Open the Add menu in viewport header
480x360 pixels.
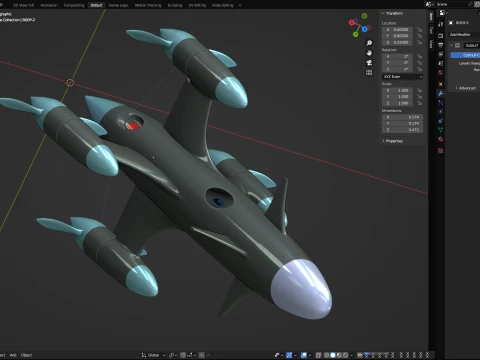click(13, 355)
